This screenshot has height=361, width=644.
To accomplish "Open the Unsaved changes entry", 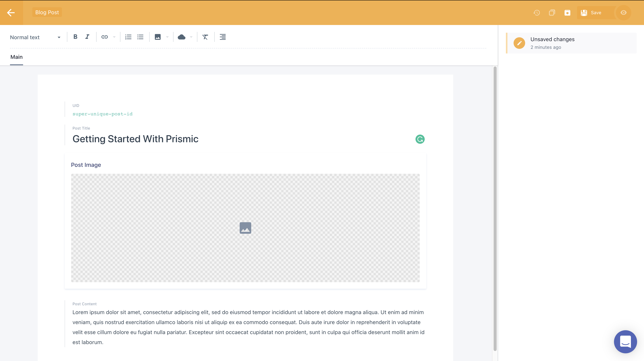I will tap(571, 43).
